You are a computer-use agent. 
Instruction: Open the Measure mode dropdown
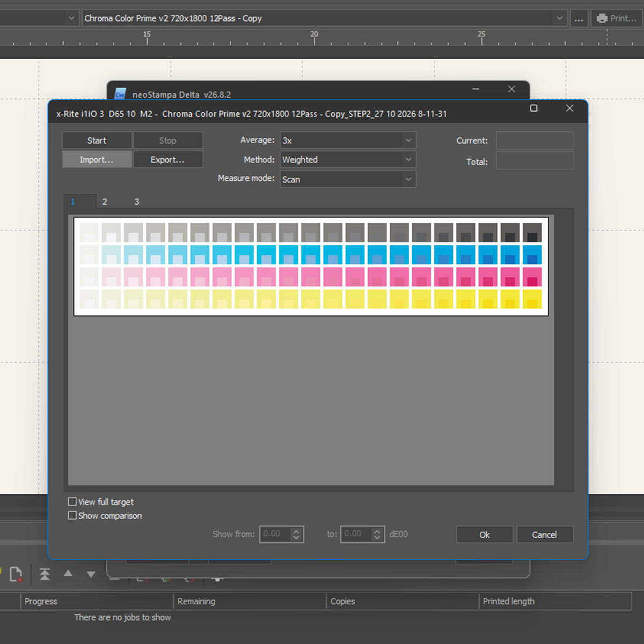(x=348, y=179)
